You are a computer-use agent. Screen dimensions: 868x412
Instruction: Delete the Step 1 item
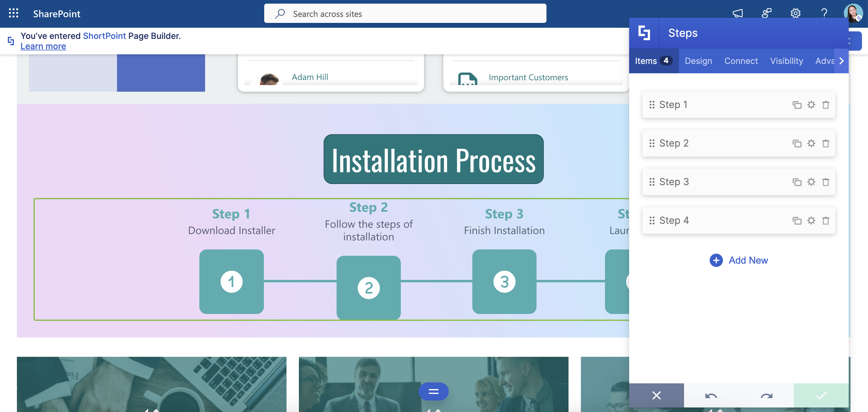[x=825, y=105]
